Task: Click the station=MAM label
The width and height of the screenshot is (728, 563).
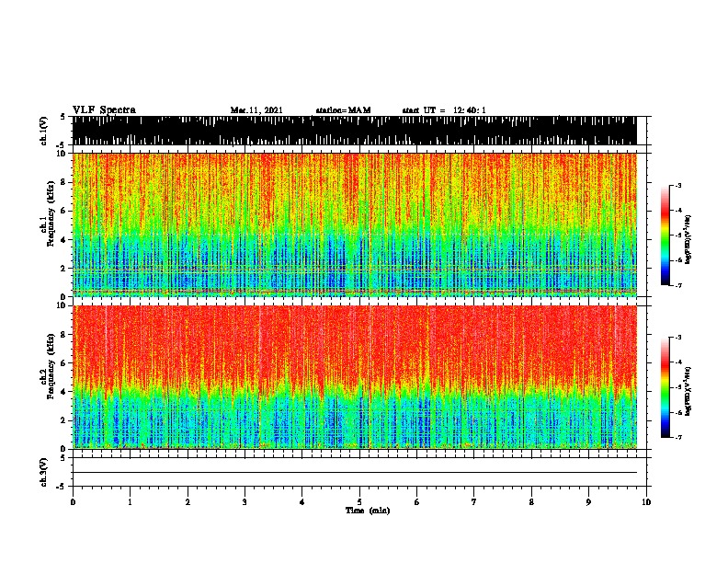Action: pos(343,110)
